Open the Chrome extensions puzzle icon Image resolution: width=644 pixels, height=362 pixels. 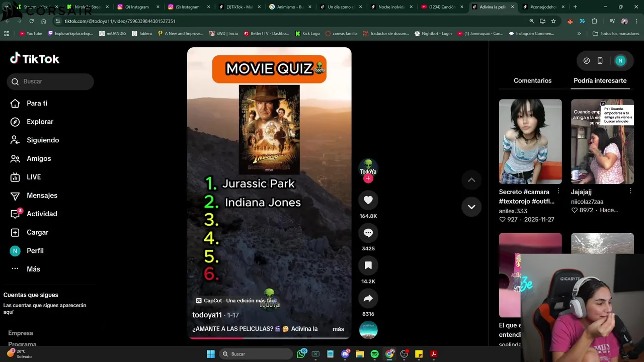point(595,21)
